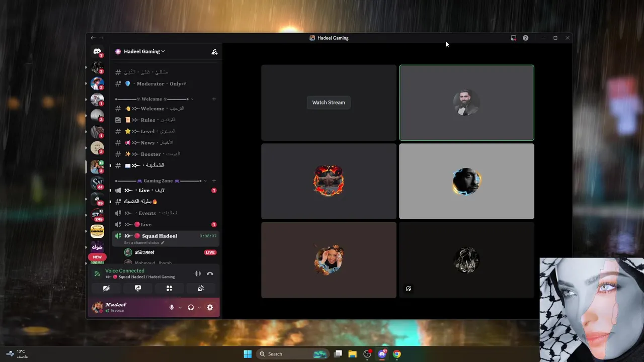Screen dimensions: 644x362
Task: Open the Help question mark icon
Action: coord(525,38)
